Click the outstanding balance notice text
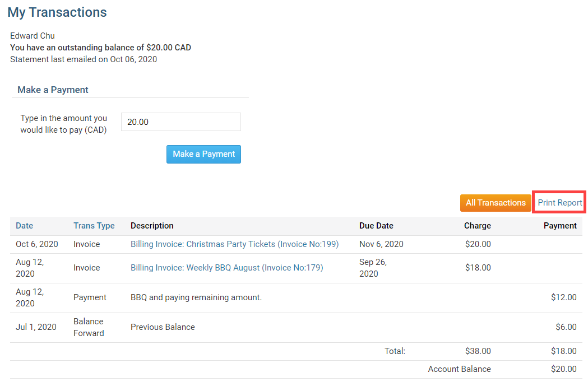Screen dimensions: 588x382 pos(100,48)
